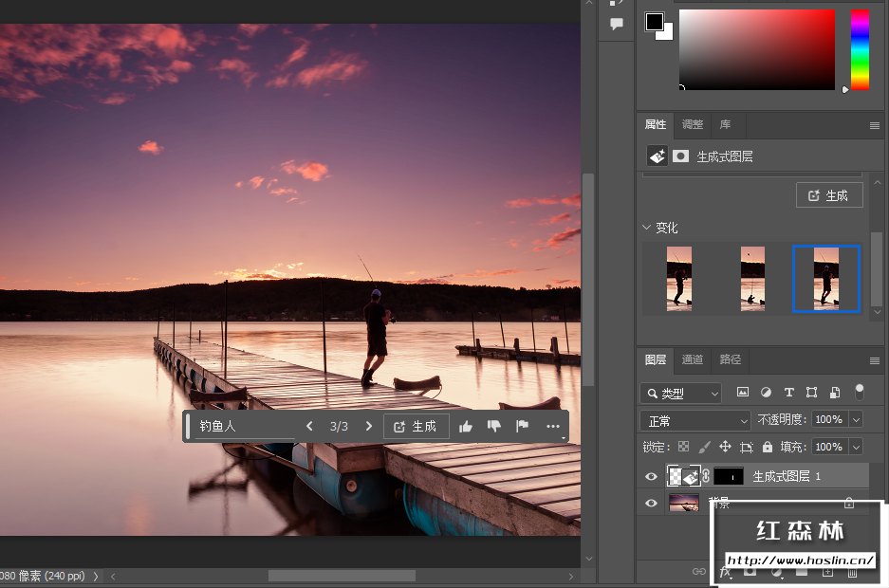
Task: Click the thumbs down rating icon
Action: (493, 427)
